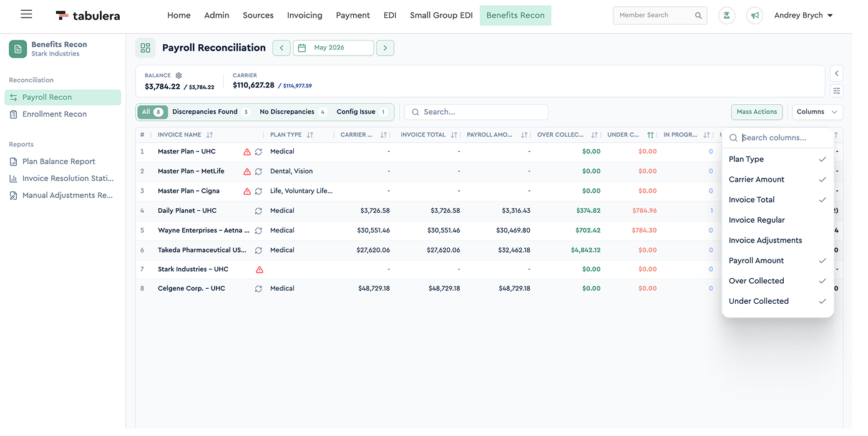Sort by Under Collected column
This screenshot has height=436, width=868.
[651, 135]
